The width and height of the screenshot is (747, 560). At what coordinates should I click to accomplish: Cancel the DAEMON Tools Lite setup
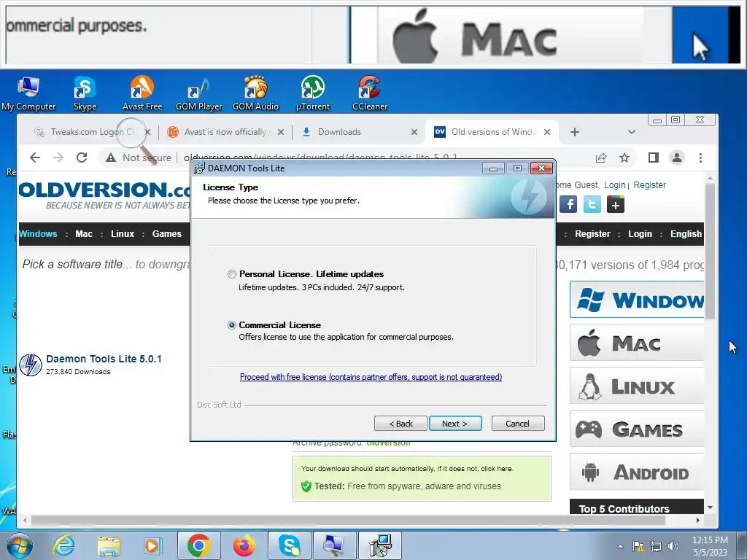point(518,424)
